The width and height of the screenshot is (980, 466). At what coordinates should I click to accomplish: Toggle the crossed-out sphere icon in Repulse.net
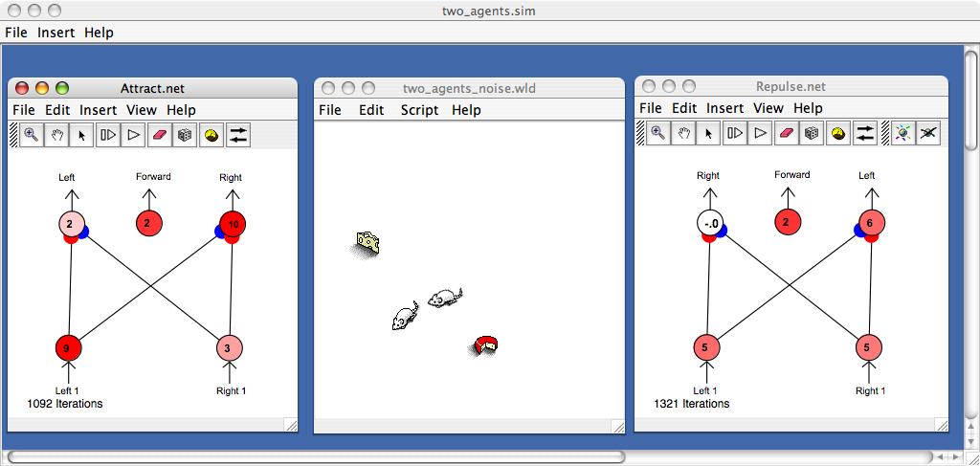pyautogui.click(x=926, y=133)
